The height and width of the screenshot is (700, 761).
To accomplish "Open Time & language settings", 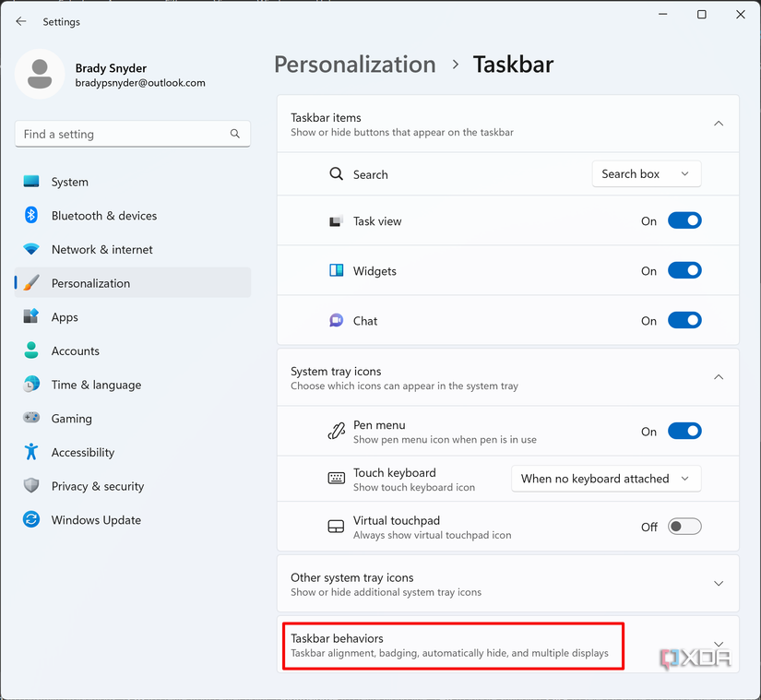I will pyautogui.click(x=31, y=385).
